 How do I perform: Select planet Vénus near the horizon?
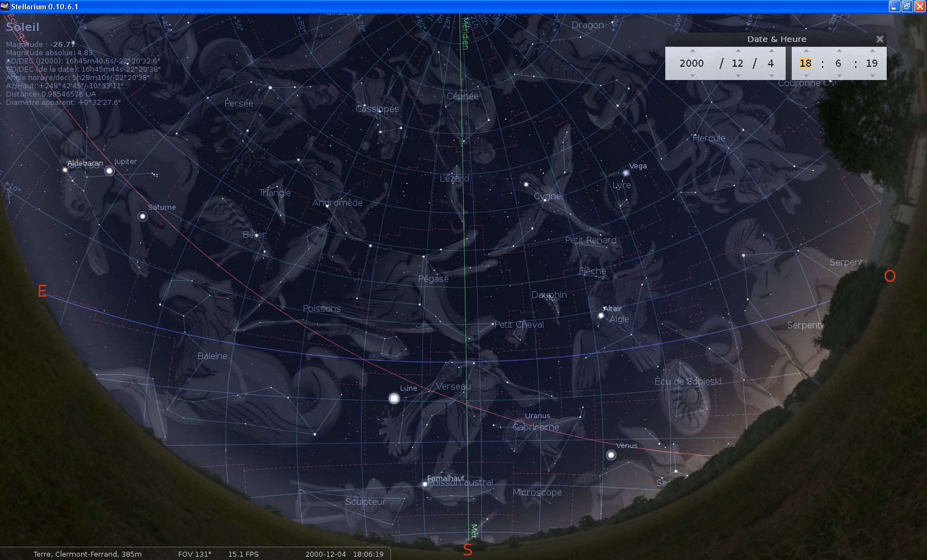[x=611, y=455]
